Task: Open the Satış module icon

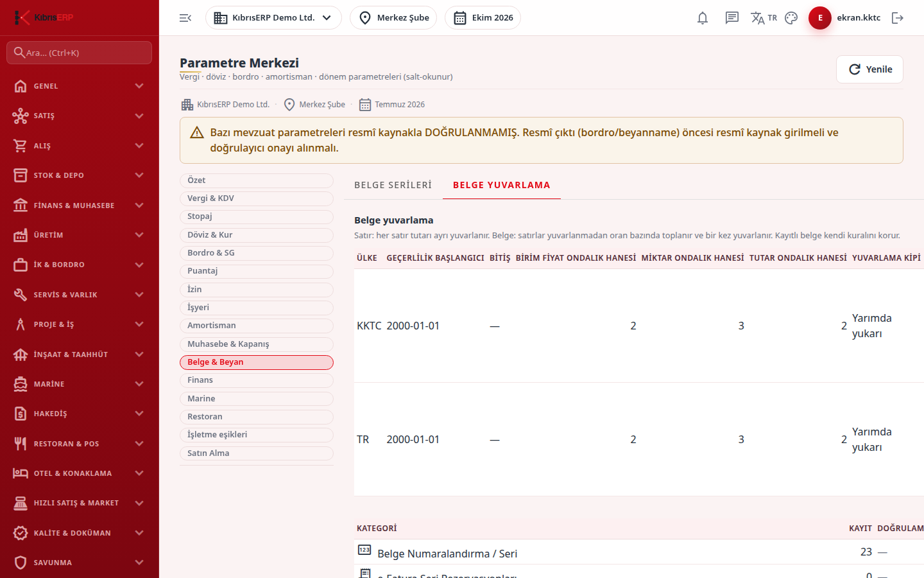Action: click(x=21, y=116)
